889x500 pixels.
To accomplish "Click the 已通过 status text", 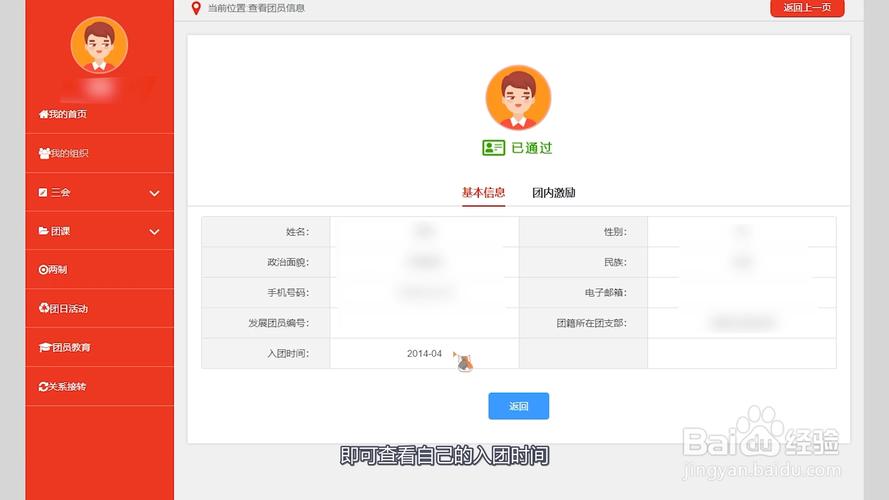I will point(531,148).
